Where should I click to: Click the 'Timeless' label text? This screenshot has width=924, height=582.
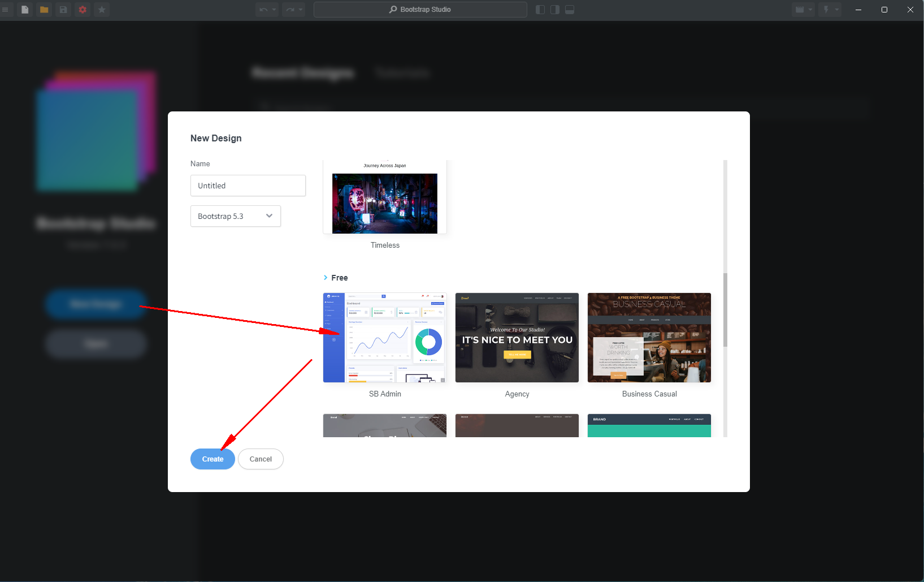click(385, 245)
